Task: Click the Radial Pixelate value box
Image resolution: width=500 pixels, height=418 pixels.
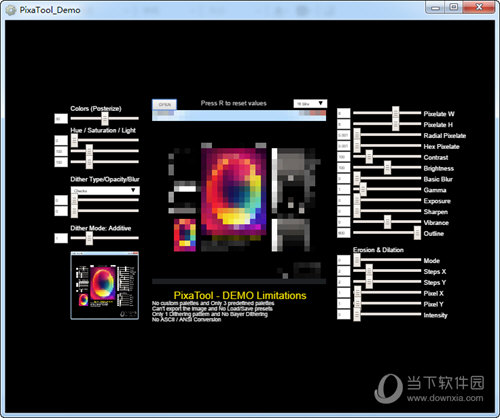Action: click(x=344, y=135)
